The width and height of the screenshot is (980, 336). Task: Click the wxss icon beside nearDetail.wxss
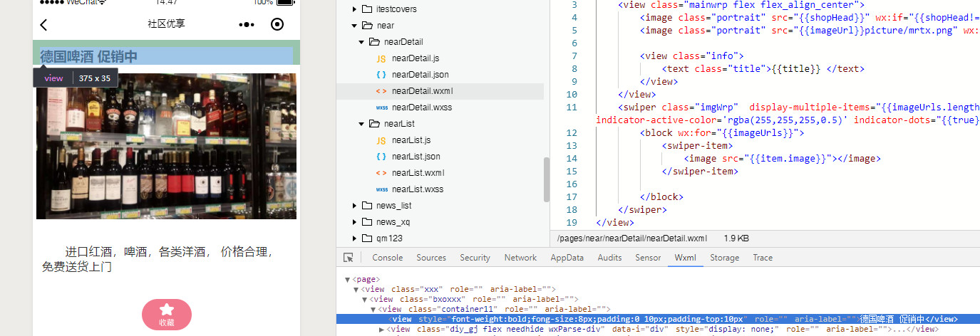[x=381, y=107]
